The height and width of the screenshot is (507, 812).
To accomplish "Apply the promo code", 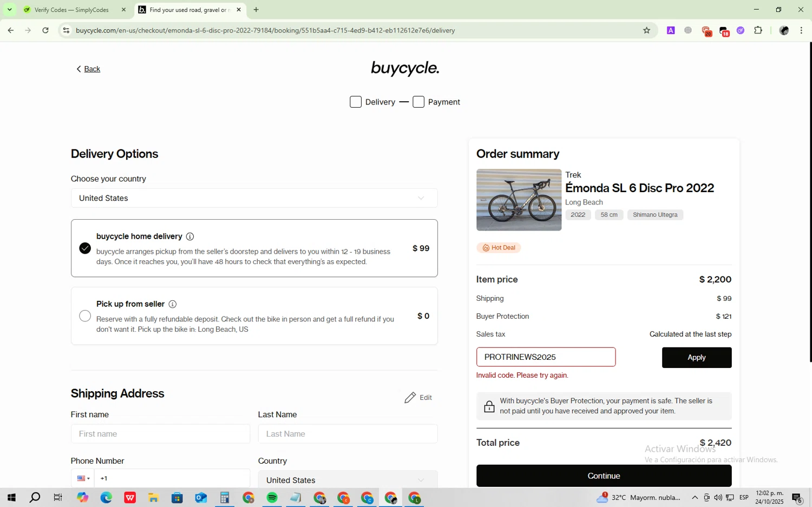I will [x=697, y=358].
